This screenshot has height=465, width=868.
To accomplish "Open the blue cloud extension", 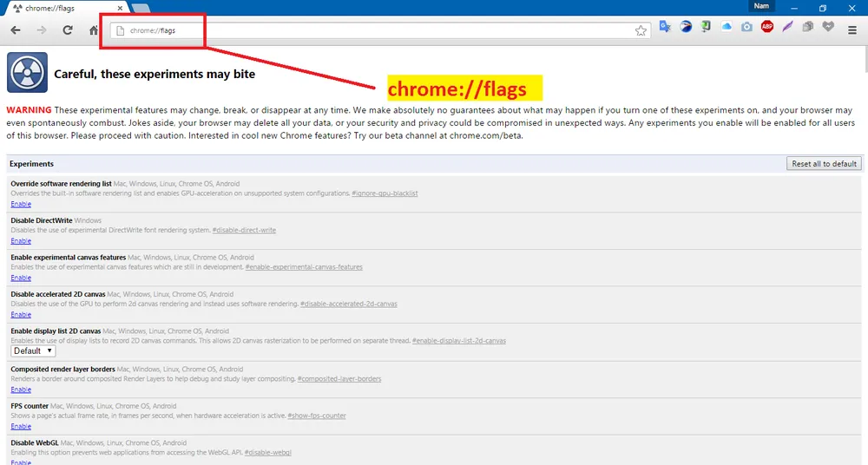I will coord(727,27).
